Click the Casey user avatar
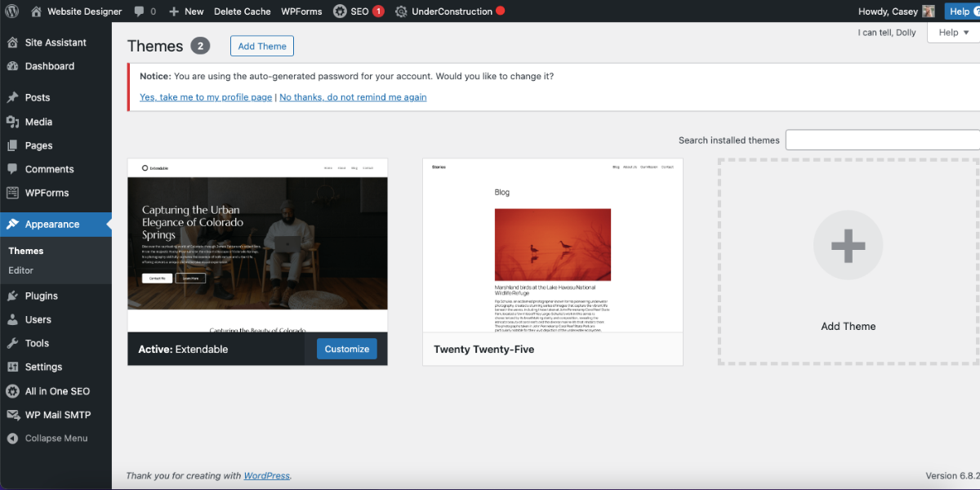This screenshot has height=490, width=980. (929, 11)
